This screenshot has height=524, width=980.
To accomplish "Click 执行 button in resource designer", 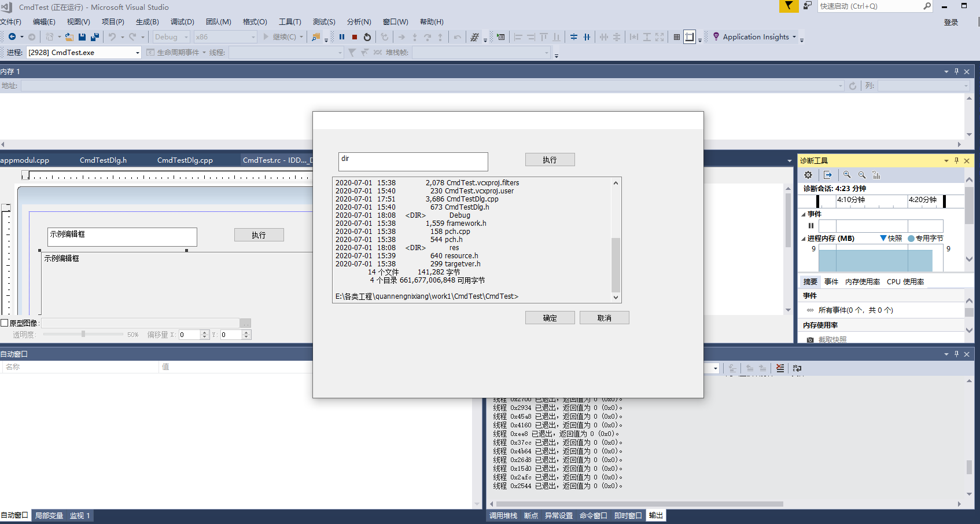I will (x=259, y=235).
